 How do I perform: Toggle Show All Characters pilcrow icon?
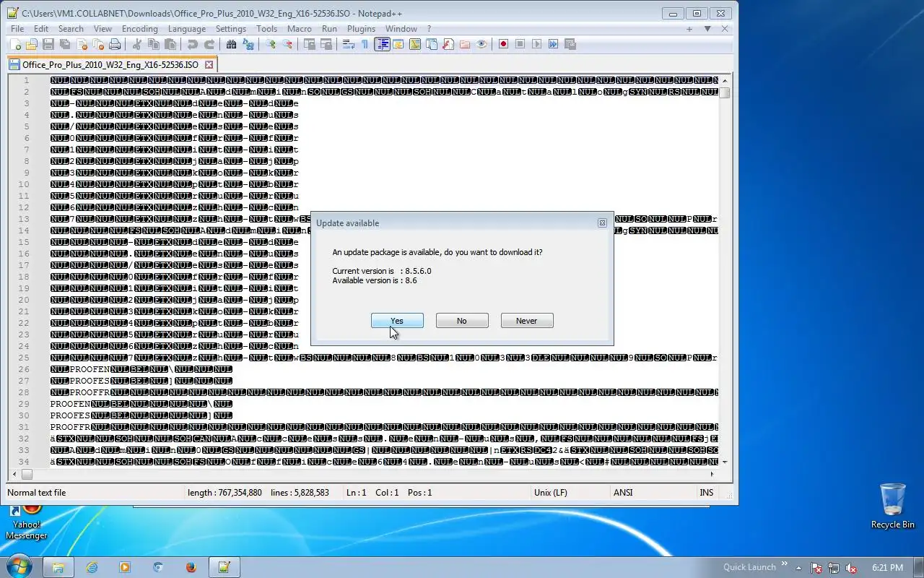click(x=365, y=44)
